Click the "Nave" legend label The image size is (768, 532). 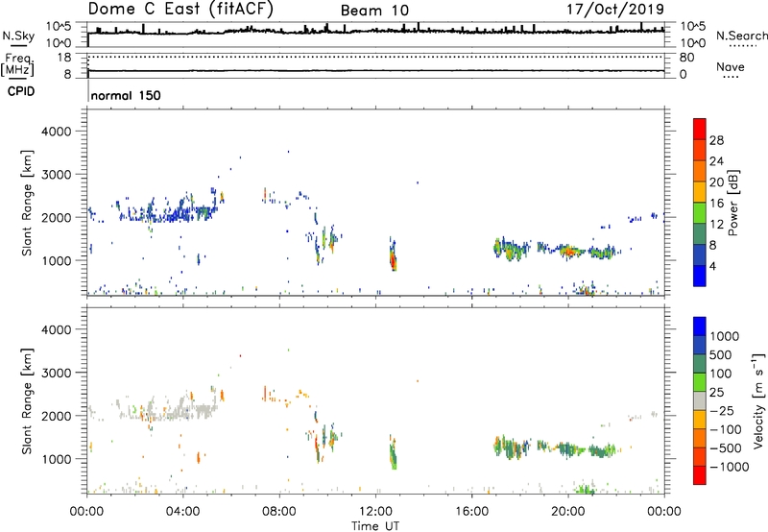[730, 66]
